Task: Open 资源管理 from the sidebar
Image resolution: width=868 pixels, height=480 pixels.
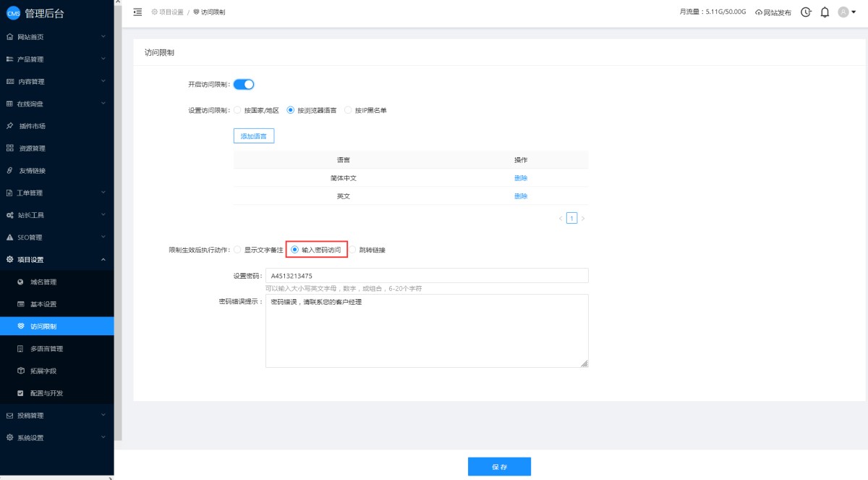Action: (x=32, y=148)
